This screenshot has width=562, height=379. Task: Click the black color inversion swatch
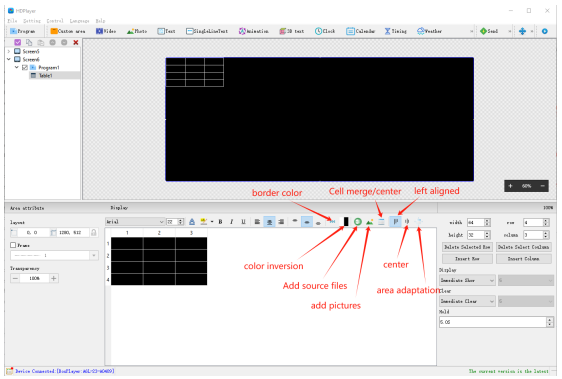[x=346, y=222]
